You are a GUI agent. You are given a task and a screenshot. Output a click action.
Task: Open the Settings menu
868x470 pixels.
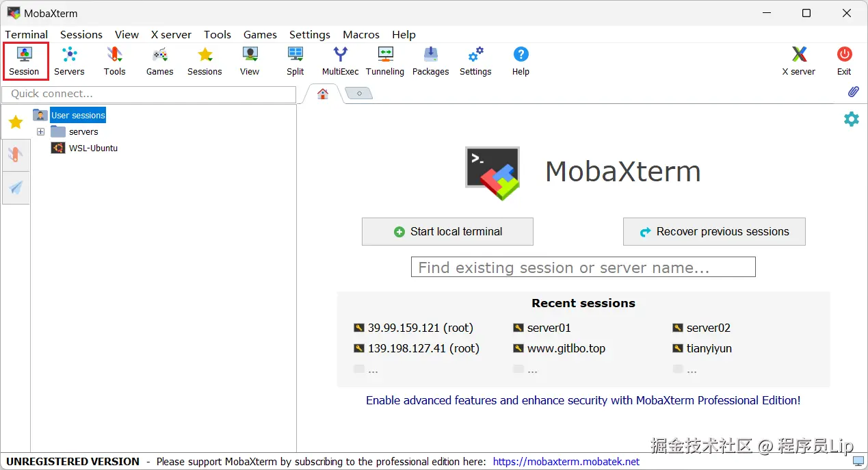(310, 34)
